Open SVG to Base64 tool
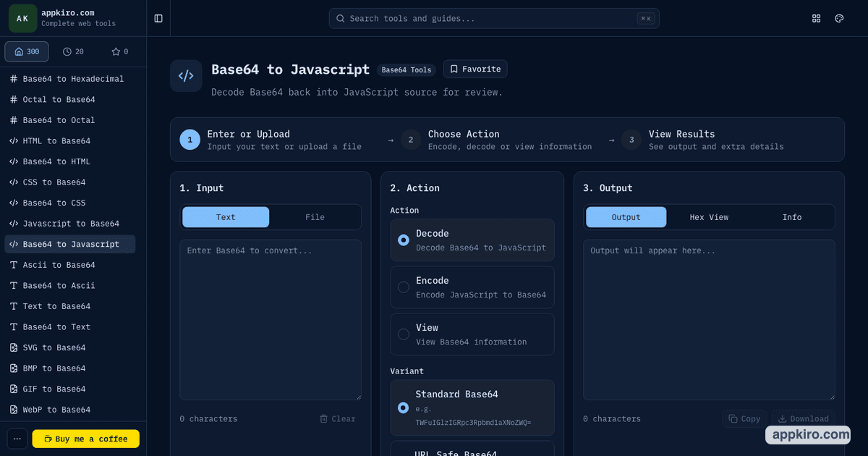 pos(70,347)
